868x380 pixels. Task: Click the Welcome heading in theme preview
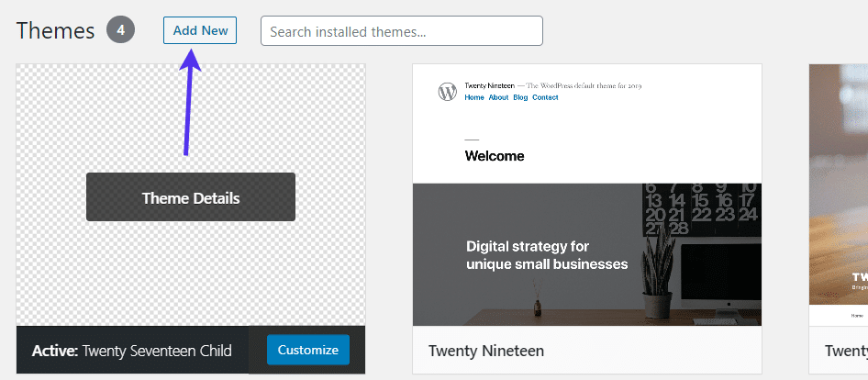pos(495,156)
